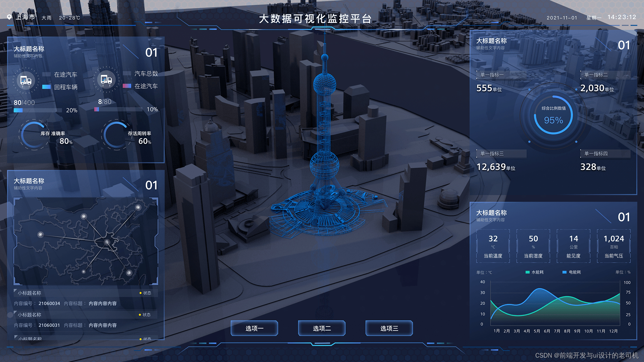Select the 选项二 tab

click(x=322, y=328)
